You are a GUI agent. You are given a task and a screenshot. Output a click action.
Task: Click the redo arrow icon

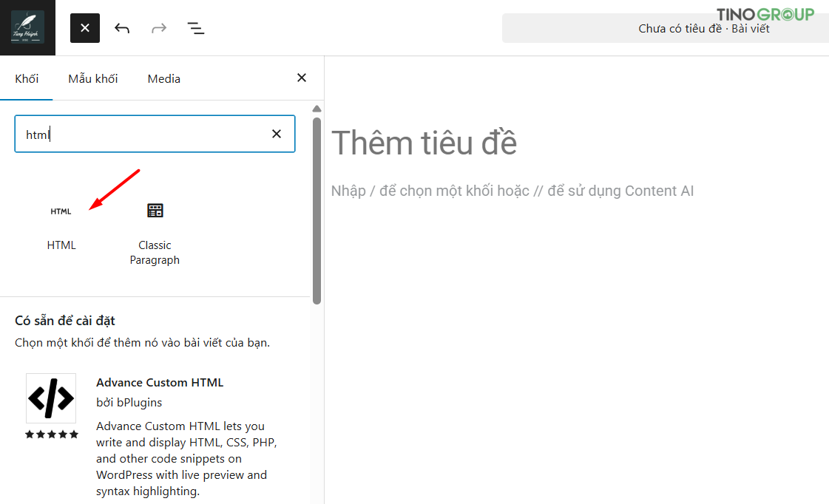coord(159,28)
